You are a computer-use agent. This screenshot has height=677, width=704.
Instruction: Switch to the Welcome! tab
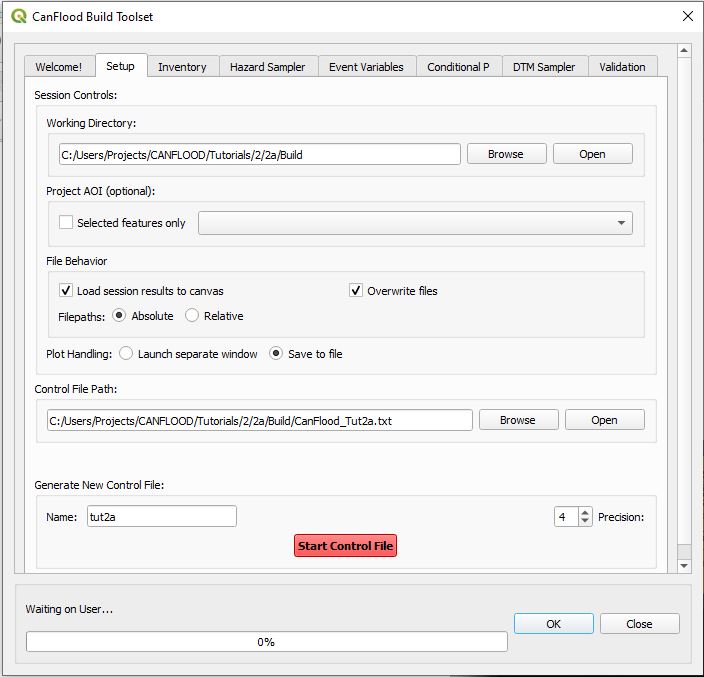pos(59,67)
